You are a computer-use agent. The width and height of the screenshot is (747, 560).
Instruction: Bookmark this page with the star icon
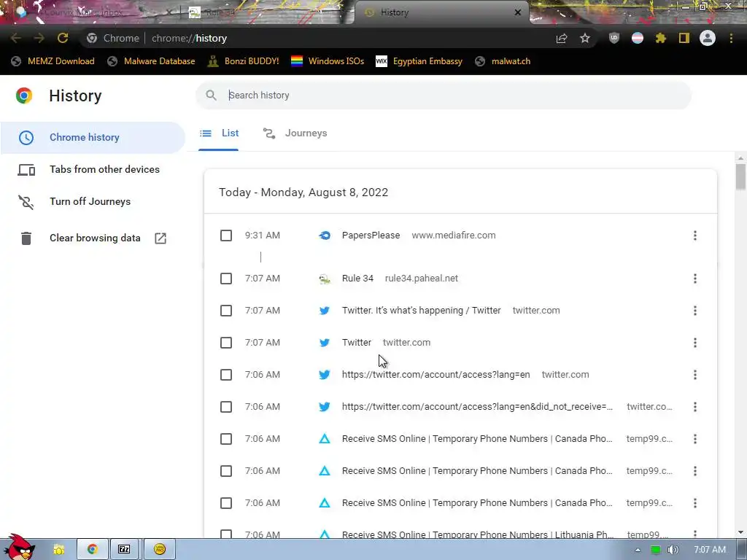pyautogui.click(x=585, y=38)
